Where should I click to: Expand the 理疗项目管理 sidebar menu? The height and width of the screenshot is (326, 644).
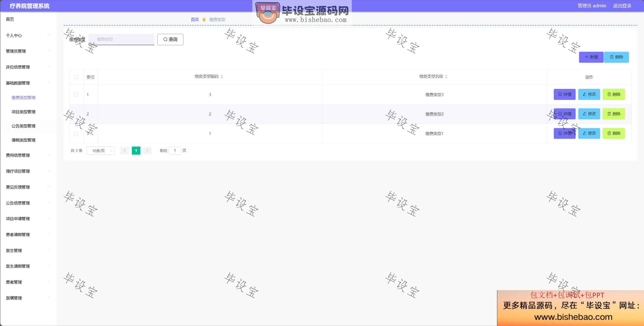point(28,171)
